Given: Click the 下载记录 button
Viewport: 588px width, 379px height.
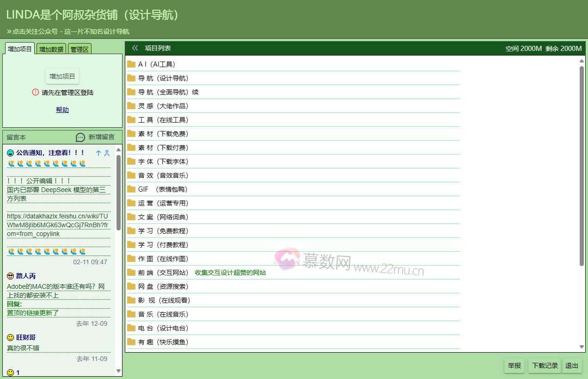Looking at the screenshot, I should tap(545, 366).
